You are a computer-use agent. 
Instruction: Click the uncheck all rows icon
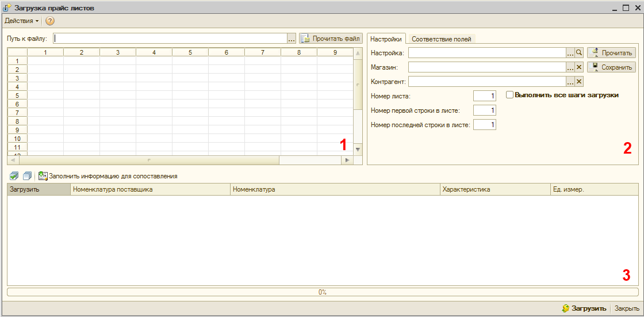click(x=27, y=176)
